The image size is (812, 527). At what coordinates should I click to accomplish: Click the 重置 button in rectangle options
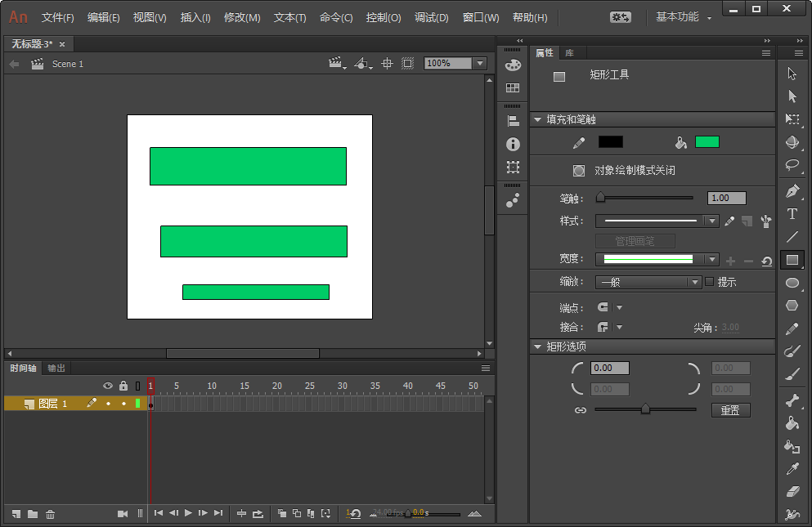tap(730, 410)
